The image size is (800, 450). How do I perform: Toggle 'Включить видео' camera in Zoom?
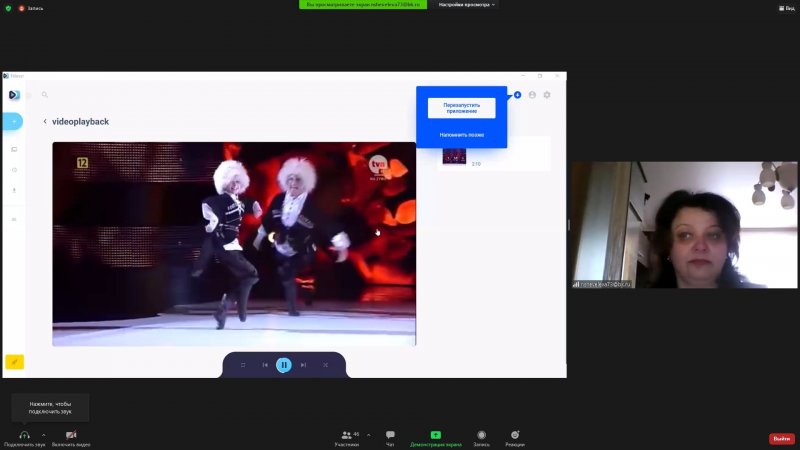(71, 438)
